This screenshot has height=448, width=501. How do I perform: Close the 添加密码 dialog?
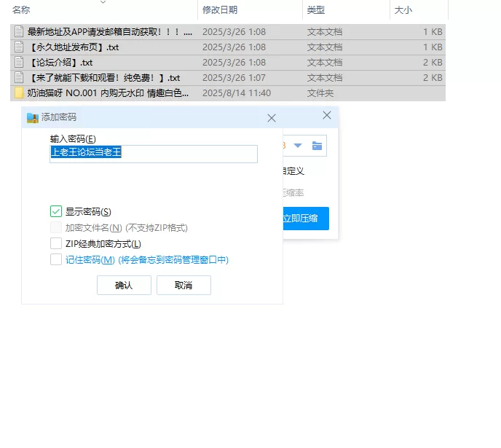272,118
